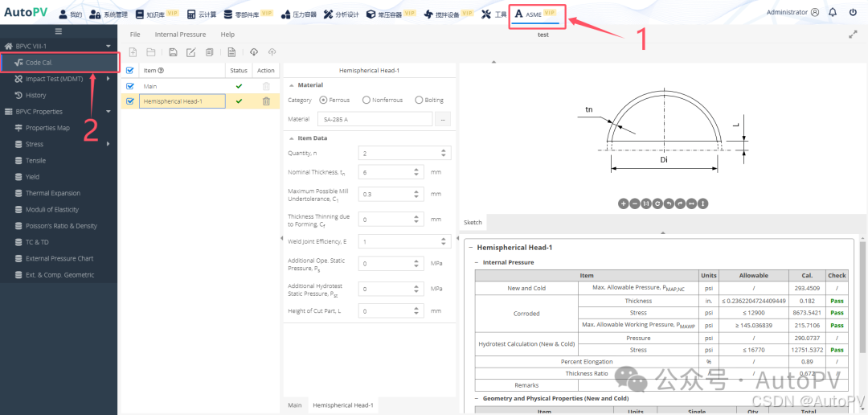The height and width of the screenshot is (415, 868).
Task: Click the new file toolbar icon
Action: pos(133,52)
